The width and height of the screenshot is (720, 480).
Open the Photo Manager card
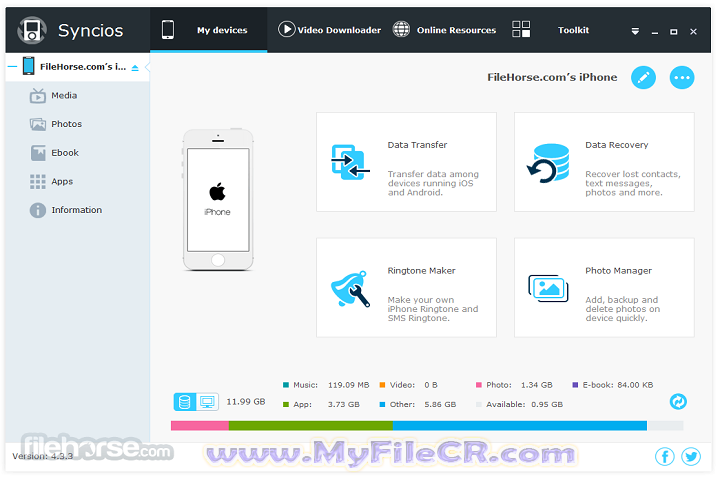point(604,288)
